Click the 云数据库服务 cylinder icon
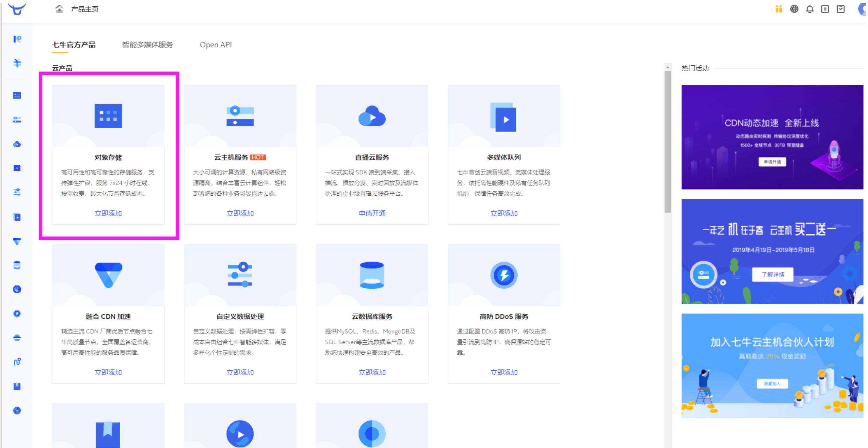The width and height of the screenshot is (868, 448). pos(372,275)
